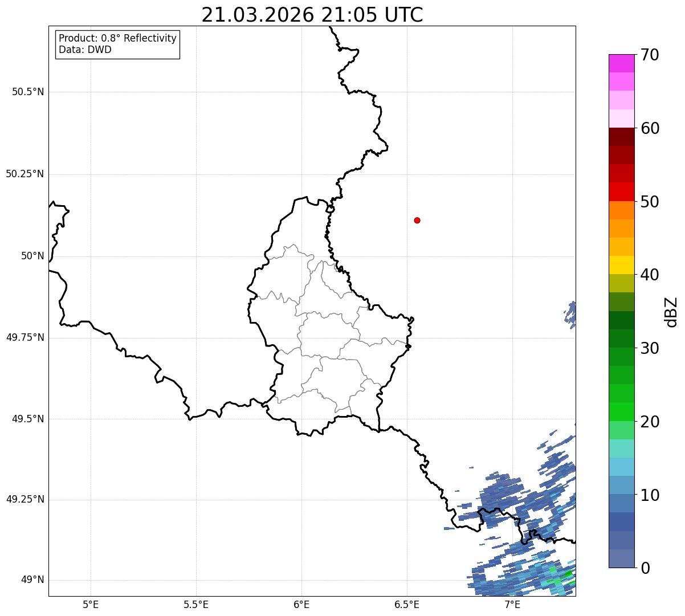The image size is (685, 616).
Task: Click the 50.25°N latitude label
Action: tap(25, 174)
